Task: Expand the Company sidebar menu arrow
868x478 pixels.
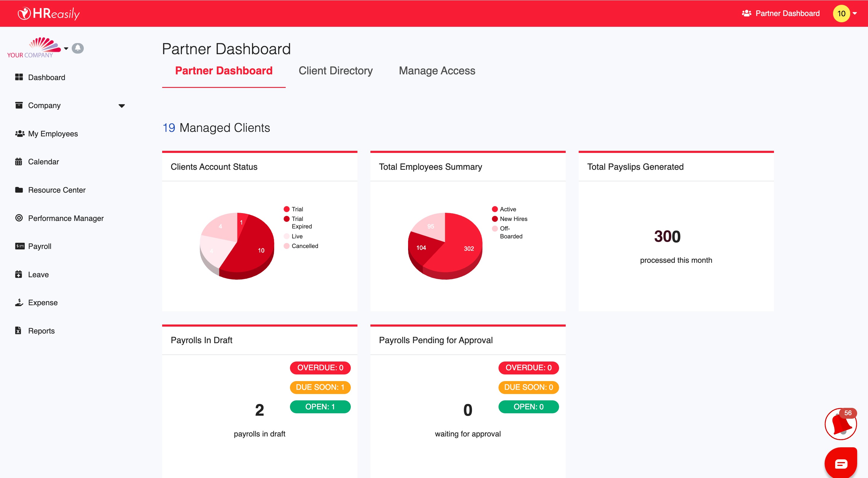Action: click(122, 106)
